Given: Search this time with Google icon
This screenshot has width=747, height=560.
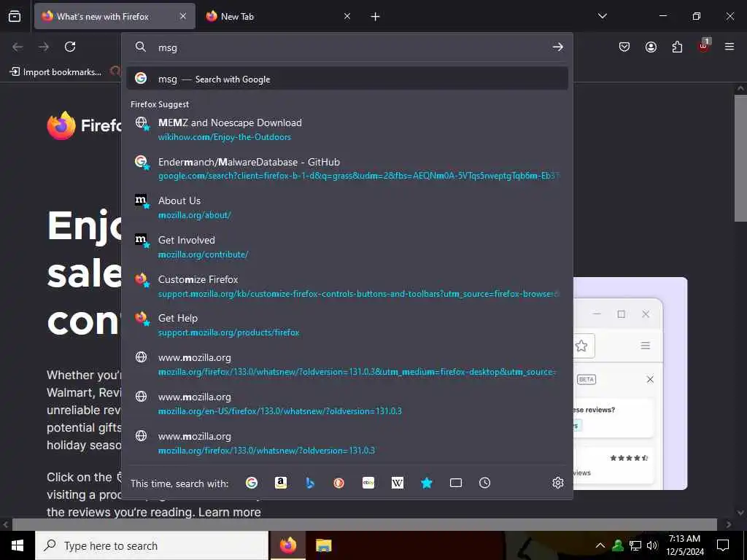Looking at the screenshot, I should 252,483.
